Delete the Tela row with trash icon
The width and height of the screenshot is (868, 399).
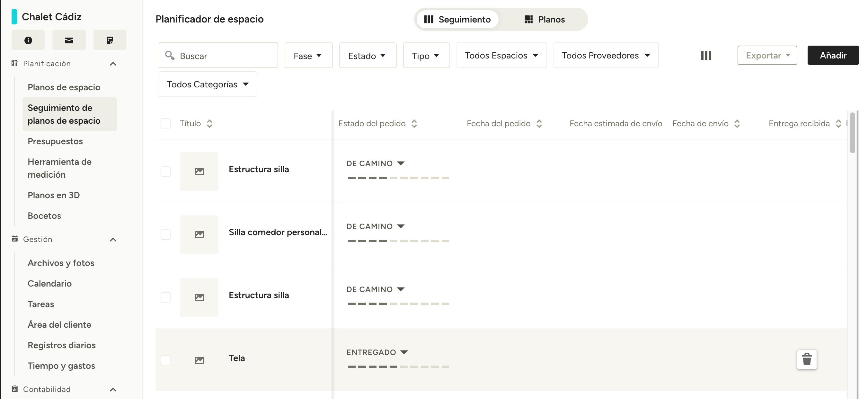[806, 359]
